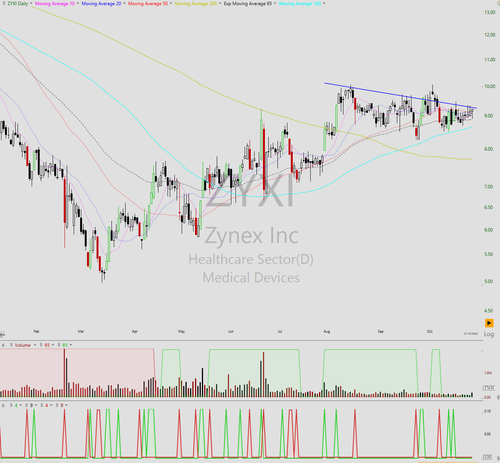Open the green 65 volume average dropdown
Image resolution: width=500 pixels, height=463 pixels.
tap(71, 345)
